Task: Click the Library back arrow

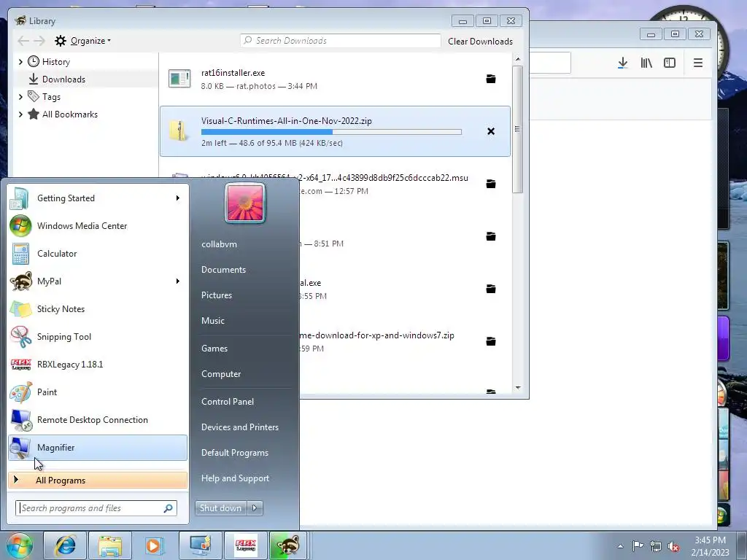Action: [x=23, y=41]
